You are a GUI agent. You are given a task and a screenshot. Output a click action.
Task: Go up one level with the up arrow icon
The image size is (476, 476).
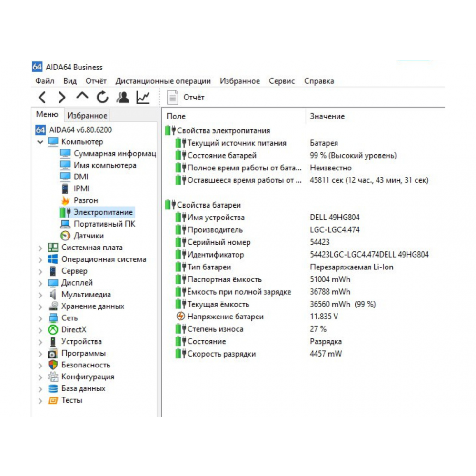82,96
